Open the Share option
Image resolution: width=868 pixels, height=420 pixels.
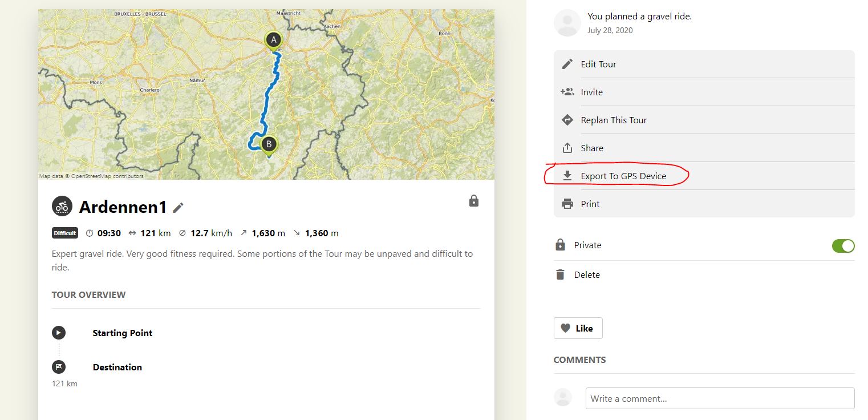(591, 148)
